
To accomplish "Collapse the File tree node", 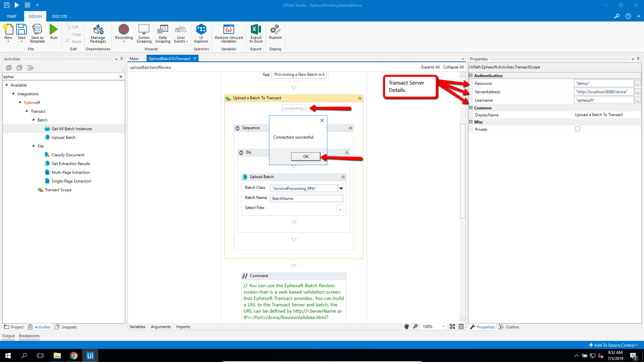I will coord(33,146).
